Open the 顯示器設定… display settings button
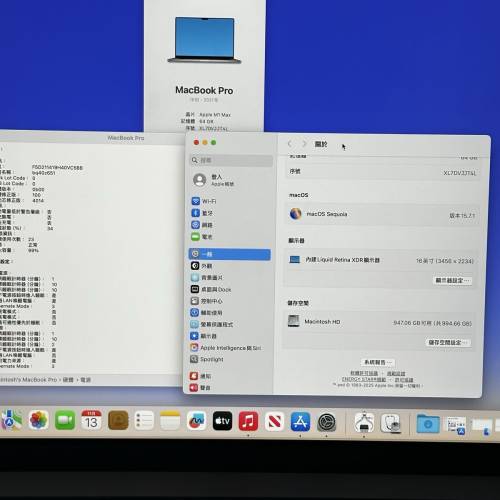Image resolution: width=500 pixels, height=500 pixels. [452, 280]
